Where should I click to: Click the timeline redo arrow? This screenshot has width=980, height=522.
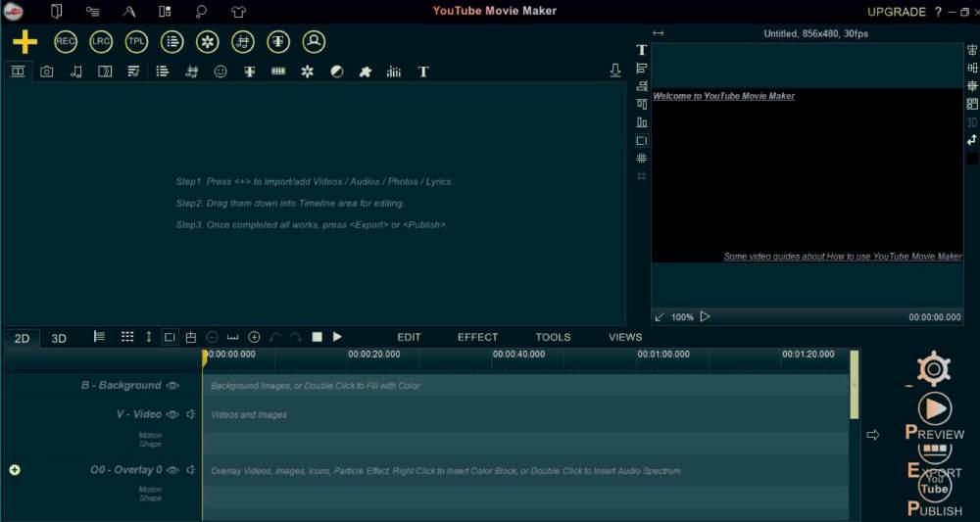point(296,337)
